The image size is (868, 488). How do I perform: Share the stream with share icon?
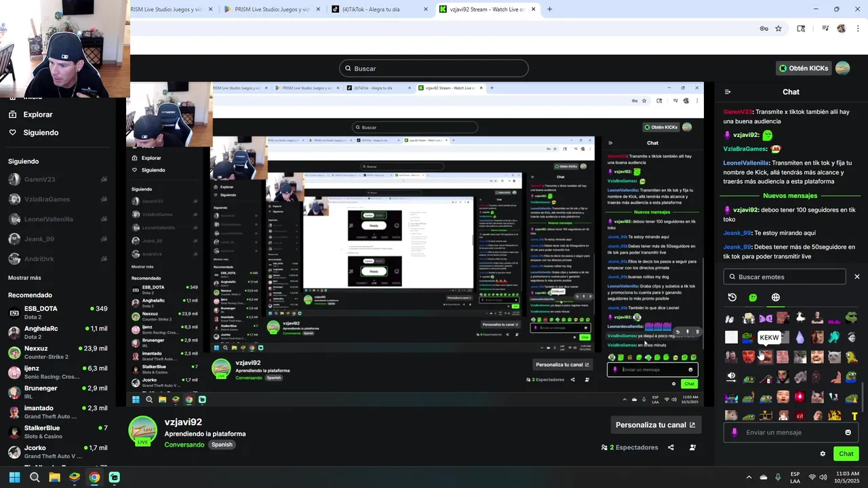pyautogui.click(x=671, y=447)
